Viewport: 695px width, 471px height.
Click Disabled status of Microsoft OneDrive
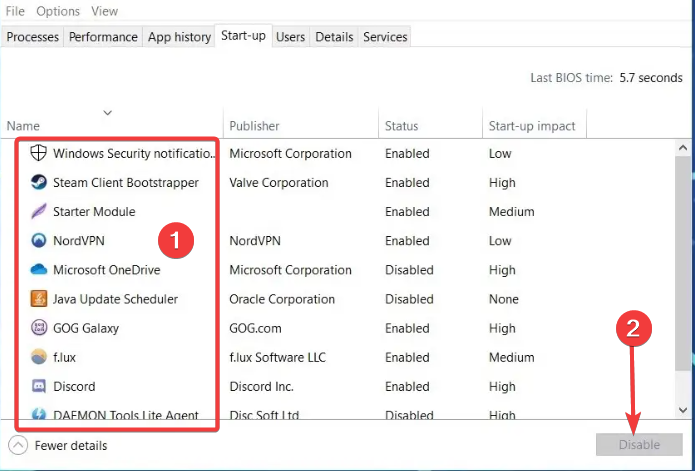coord(409,270)
